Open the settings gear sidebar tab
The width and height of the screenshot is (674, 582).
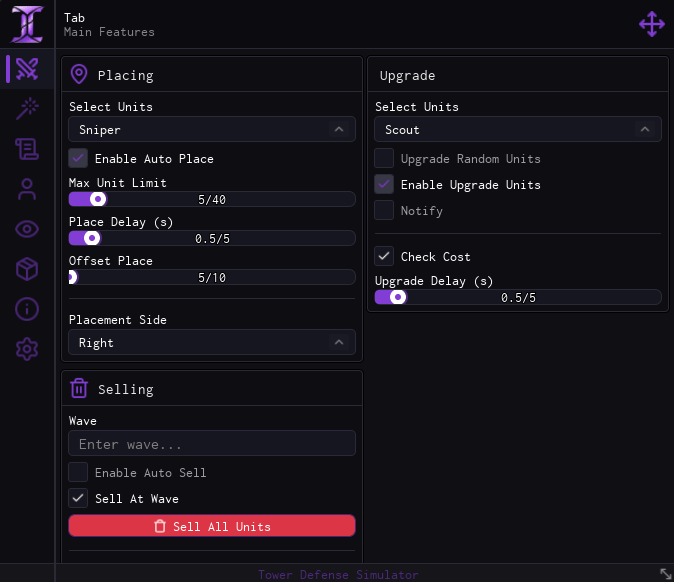pyautogui.click(x=27, y=349)
